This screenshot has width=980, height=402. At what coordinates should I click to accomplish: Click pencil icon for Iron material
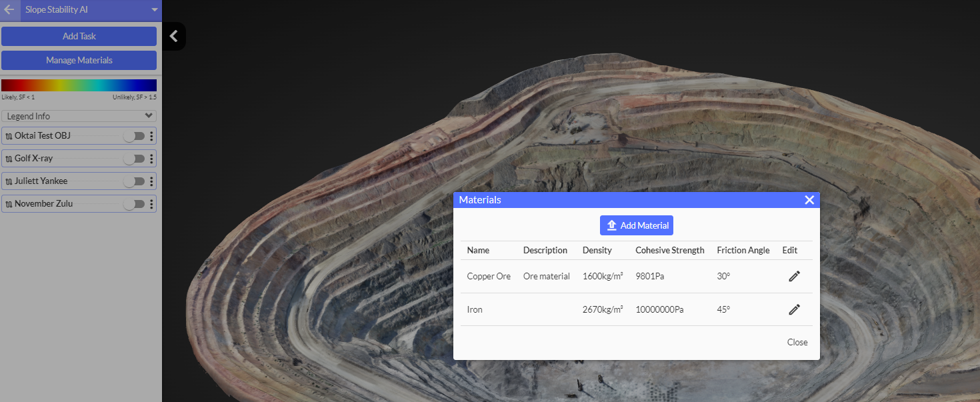(x=793, y=309)
